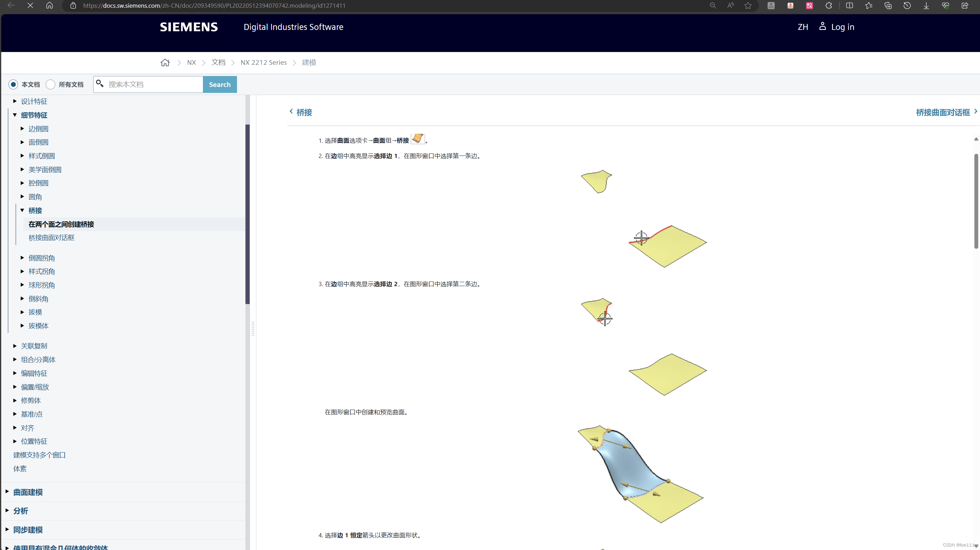Image resolution: width=980 pixels, height=550 pixels.
Task: Open the browser History icon
Action: (x=907, y=5)
